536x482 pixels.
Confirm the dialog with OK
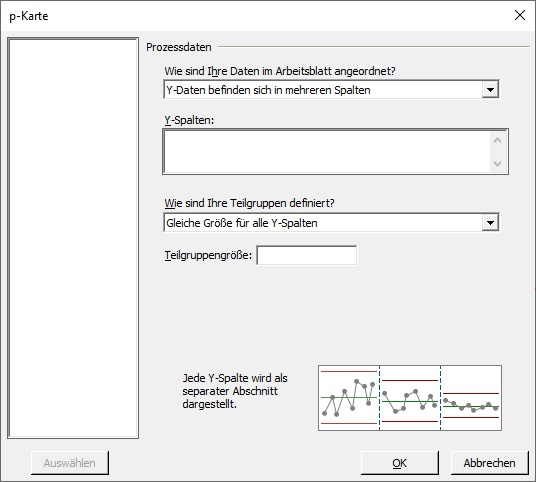tap(400, 463)
